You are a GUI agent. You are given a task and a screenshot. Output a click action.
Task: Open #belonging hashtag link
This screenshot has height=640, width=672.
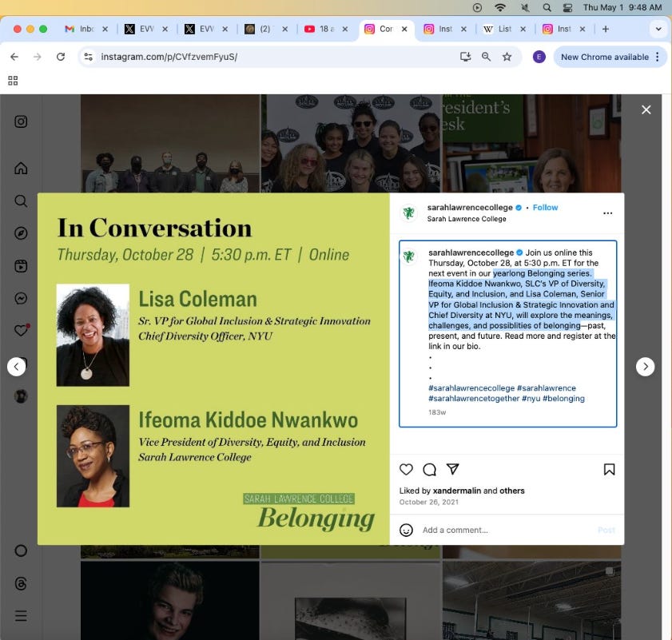coord(563,398)
